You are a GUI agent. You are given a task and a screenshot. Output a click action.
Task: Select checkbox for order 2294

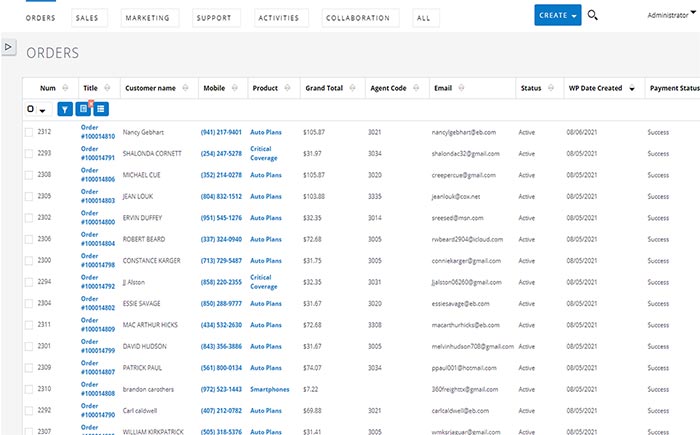(x=29, y=282)
